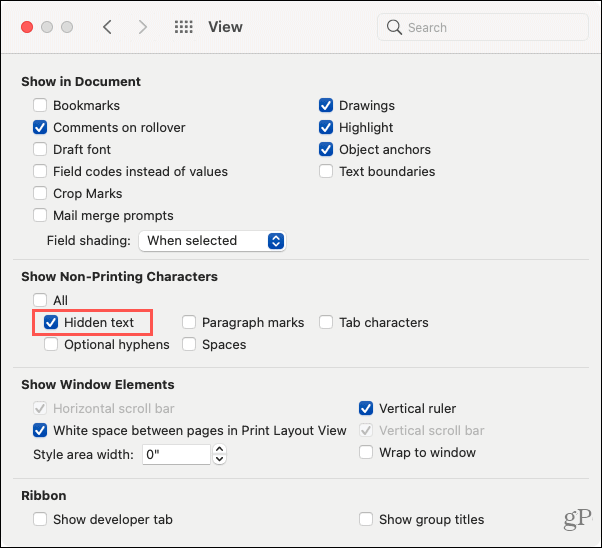
Task: Click the Style area width label
Action: pyautogui.click(x=83, y=455)
